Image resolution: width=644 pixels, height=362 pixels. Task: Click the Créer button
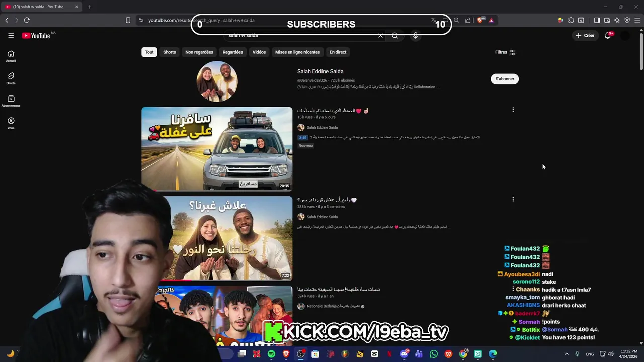click(585, 36)
